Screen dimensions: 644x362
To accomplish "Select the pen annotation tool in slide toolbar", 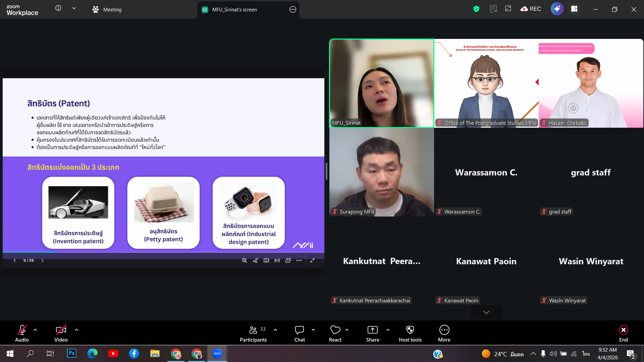I will click(255, 260).
